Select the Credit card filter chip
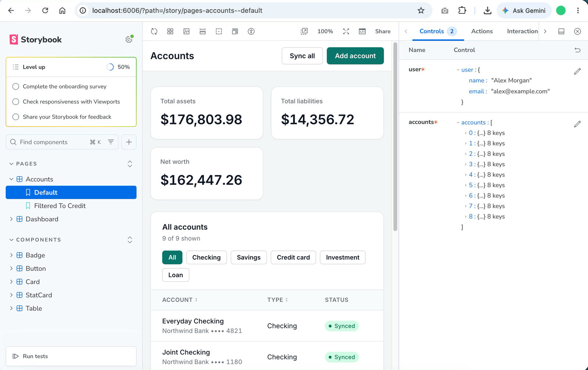Screen dimensions: 588x370 pyautogui.click(x=293, y=257)
